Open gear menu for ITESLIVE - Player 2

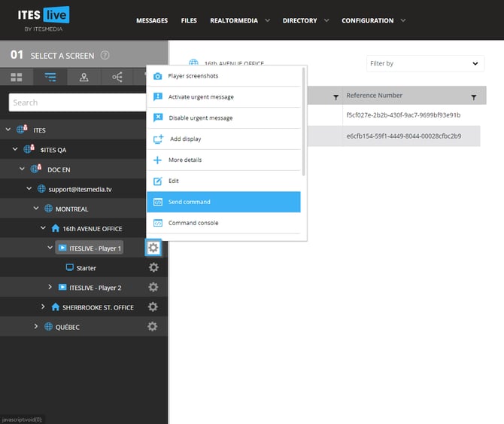point(153,287)
